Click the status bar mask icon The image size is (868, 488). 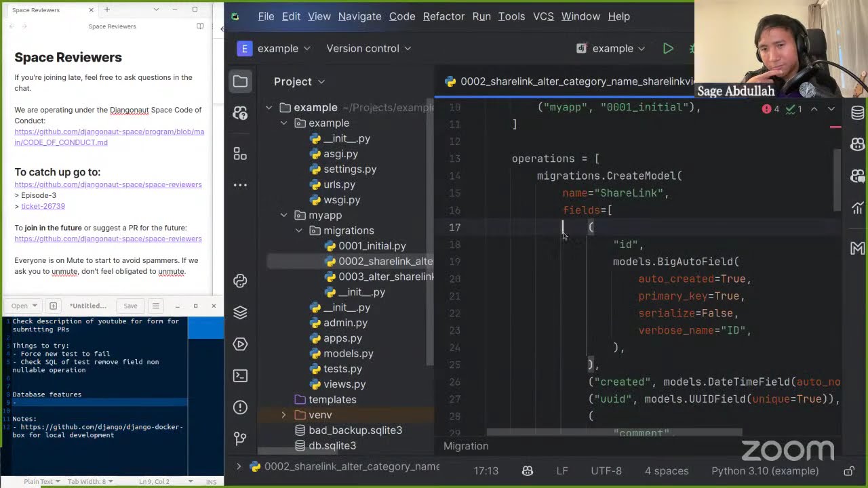pyautogui.click(x=528, y=471)
